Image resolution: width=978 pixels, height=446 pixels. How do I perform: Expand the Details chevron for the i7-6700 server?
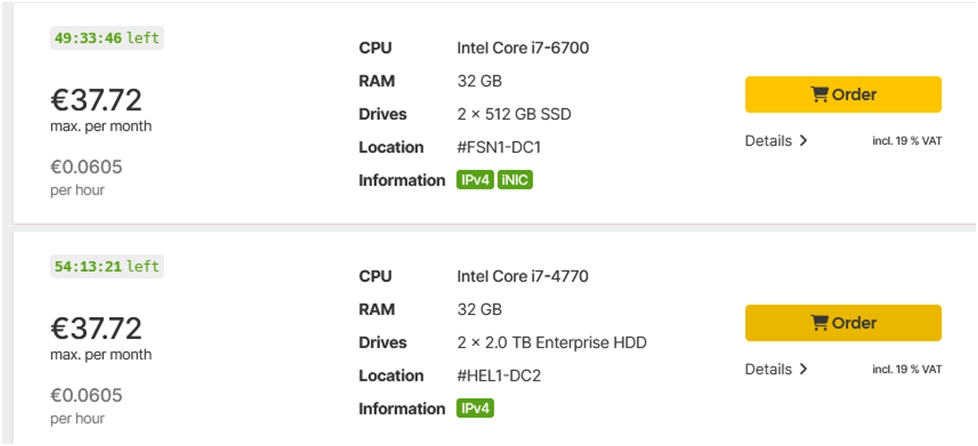(803, 141)
